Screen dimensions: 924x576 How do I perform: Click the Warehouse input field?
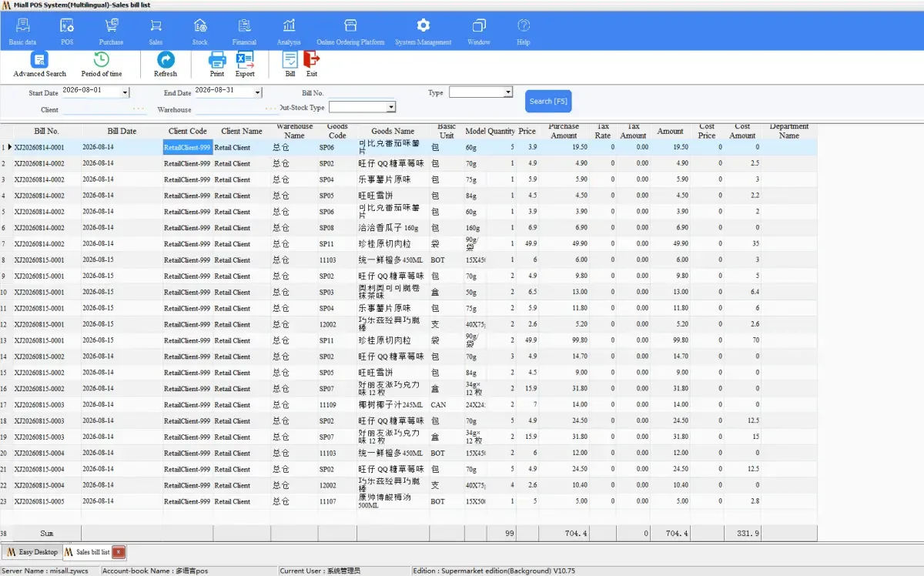pos(236,109)
